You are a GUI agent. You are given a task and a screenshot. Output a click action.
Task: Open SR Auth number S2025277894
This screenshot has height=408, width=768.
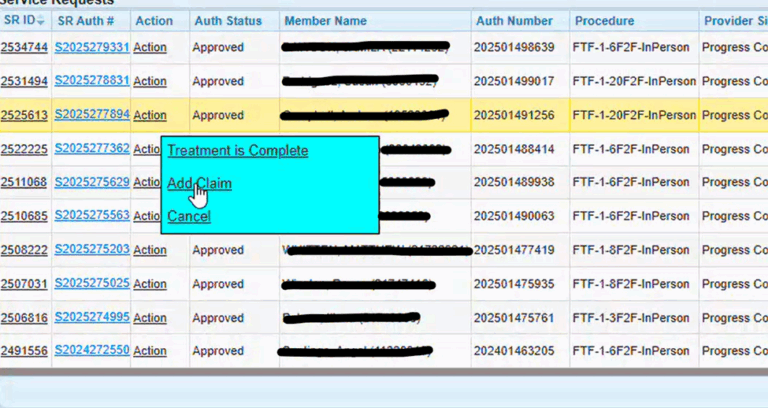pos(91,115)
